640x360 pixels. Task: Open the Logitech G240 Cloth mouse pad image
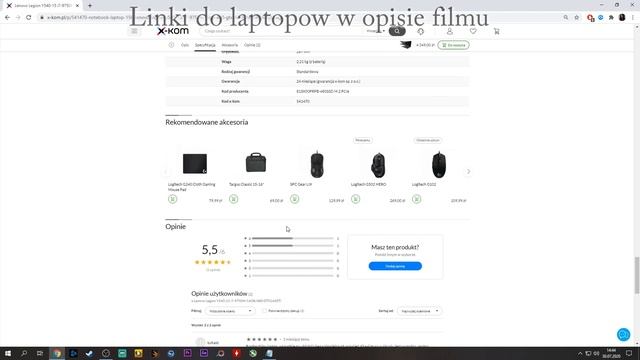coord(195,164)
